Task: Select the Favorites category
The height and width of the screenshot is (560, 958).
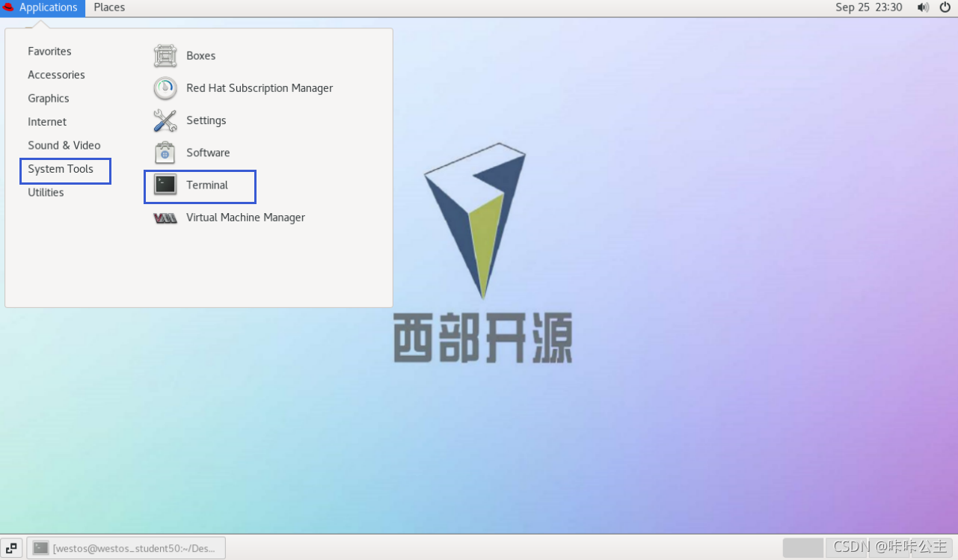Action: 49,52
